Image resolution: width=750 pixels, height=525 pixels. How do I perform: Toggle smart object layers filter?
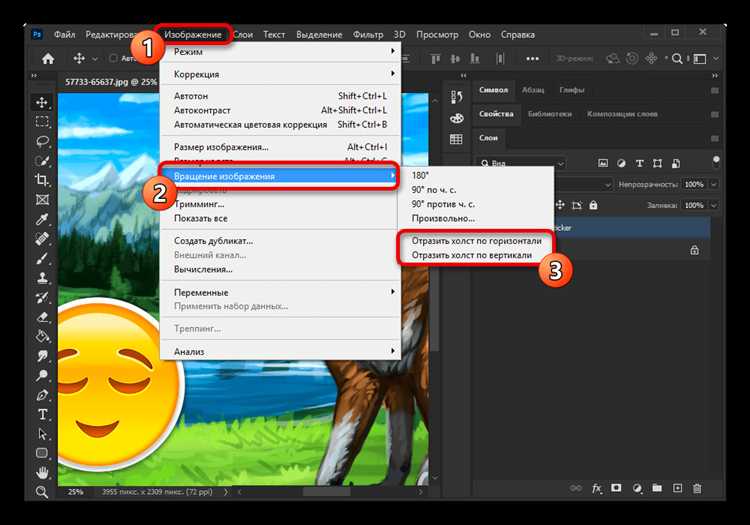coord(676,163)
